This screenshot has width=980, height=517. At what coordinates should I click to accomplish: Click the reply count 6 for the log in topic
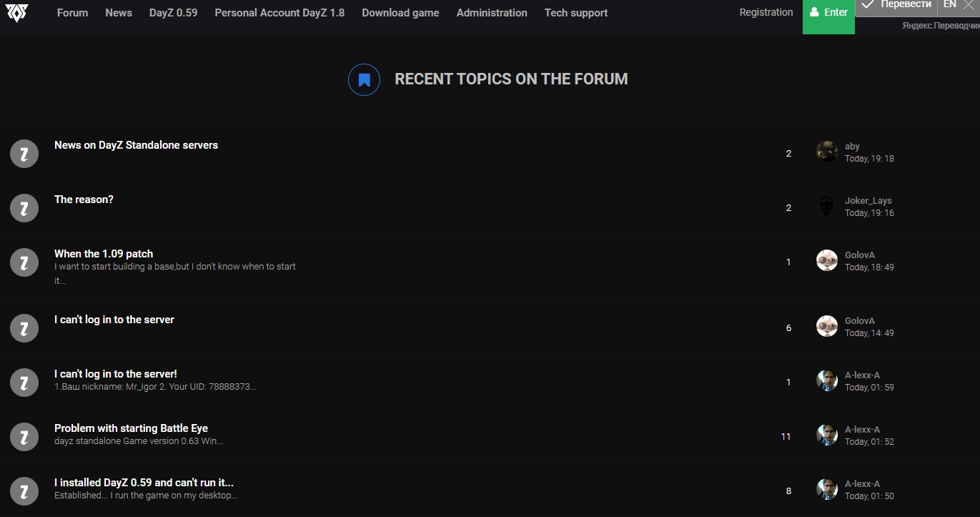[x=788, y=328]
